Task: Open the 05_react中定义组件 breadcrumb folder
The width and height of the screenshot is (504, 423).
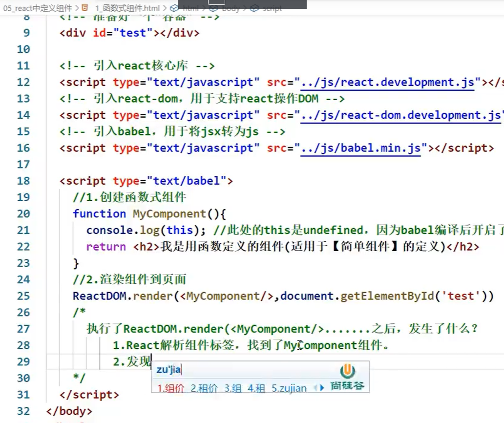Action: tap(38, 8)
